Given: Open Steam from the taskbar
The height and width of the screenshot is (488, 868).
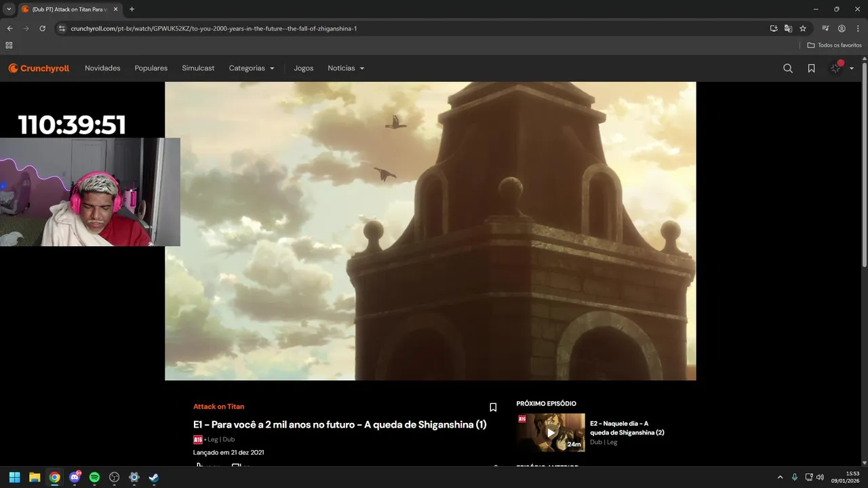Looking at the screenshot, I should (154, 477).
